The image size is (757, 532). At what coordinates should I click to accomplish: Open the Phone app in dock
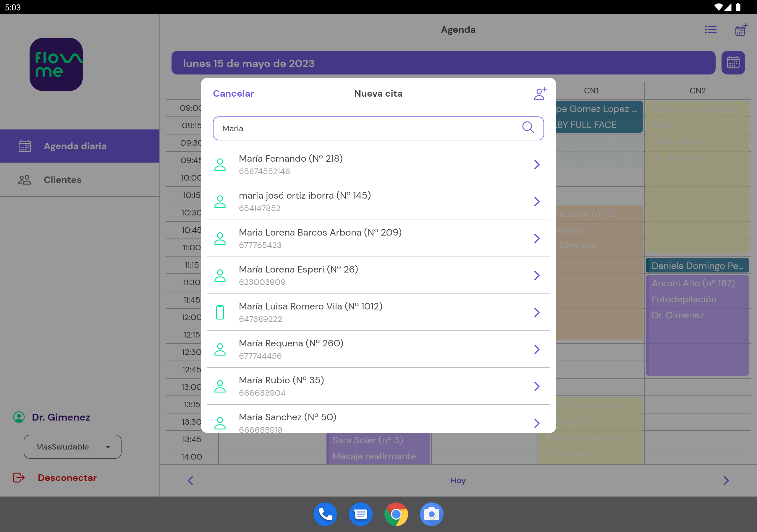tap(325, 514)
